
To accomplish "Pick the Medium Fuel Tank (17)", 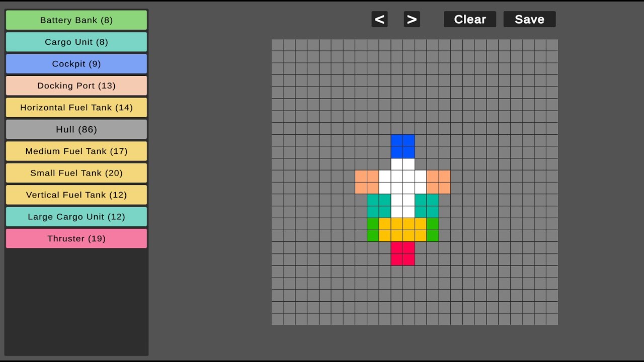I will click(76, 151).
